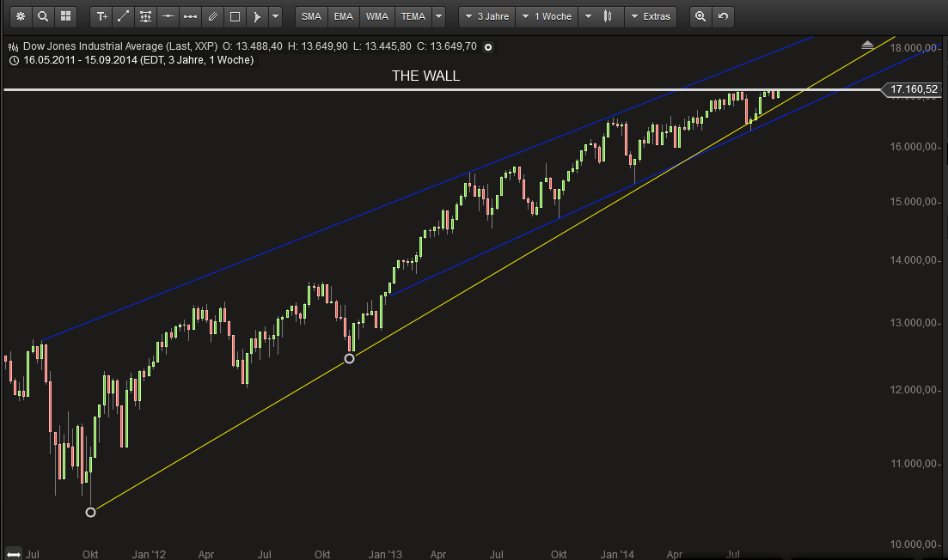Image resolution: width=948 pixels, height=560 pixels.
Task: Toggle the SMA indicator
Action: point(311,16)
